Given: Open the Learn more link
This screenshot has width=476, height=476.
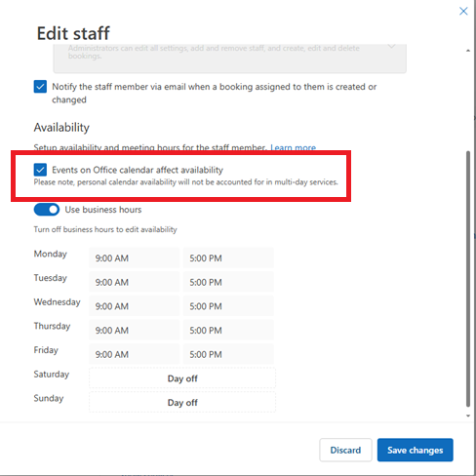Looking at the screenshot, I should point(293,148).
